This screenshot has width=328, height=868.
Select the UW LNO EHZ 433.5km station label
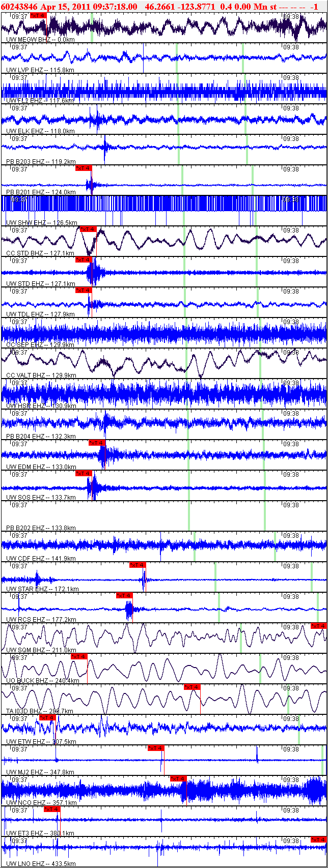point(41,863)
